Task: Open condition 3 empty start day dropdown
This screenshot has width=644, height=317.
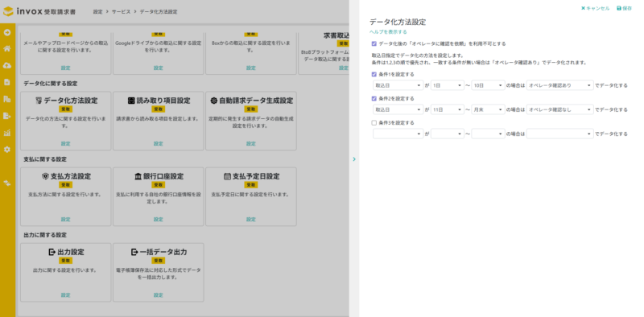Action: 448,134
